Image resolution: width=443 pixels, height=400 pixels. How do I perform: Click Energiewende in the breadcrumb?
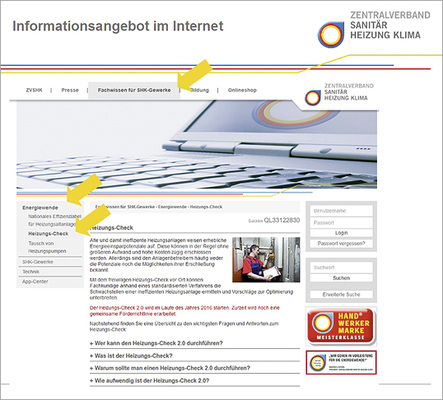click(172, 207)
